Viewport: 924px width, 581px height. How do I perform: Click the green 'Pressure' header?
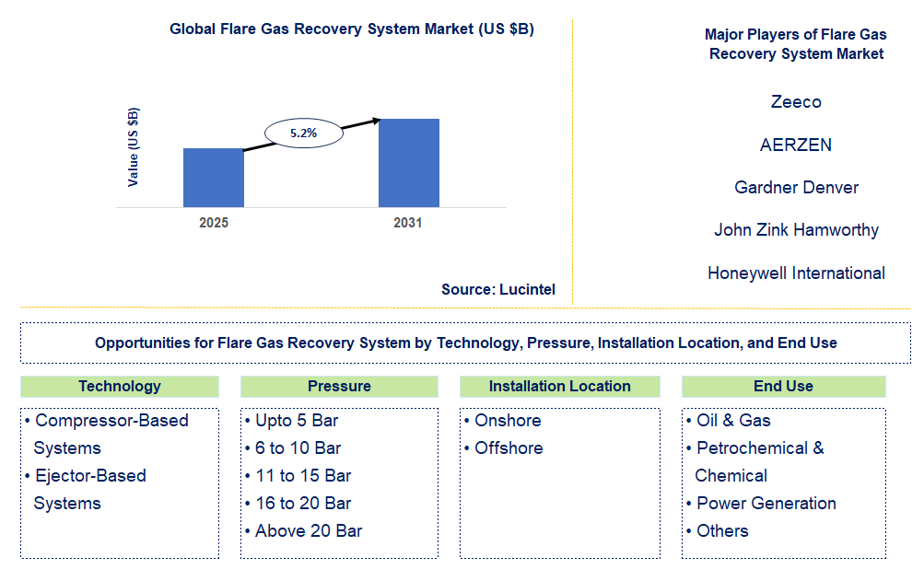[x=339, y=387]
